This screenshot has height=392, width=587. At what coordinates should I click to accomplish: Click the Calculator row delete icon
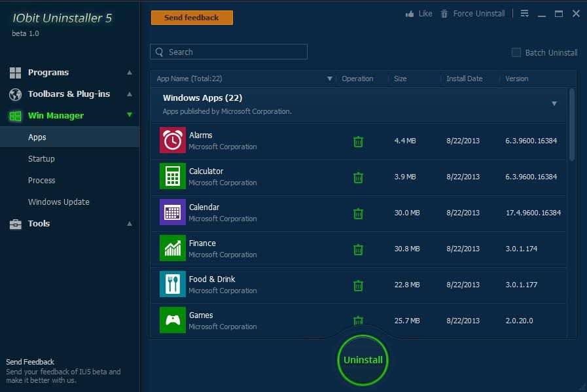358,177
